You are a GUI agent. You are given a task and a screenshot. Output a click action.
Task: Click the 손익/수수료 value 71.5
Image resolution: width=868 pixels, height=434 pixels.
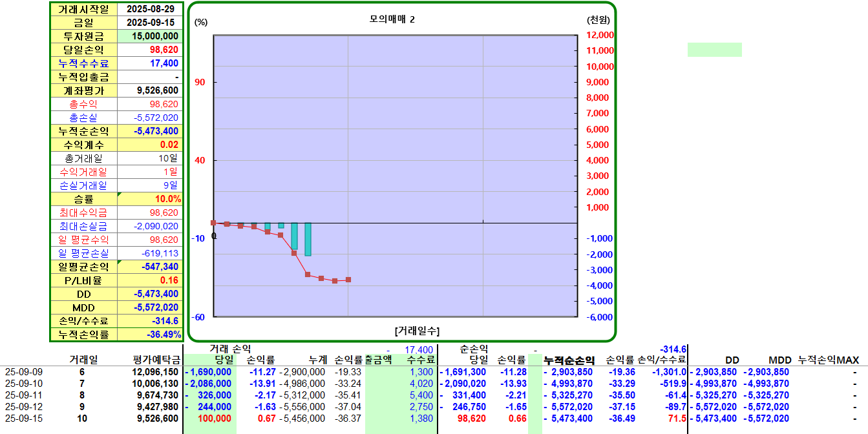click(x=678, y=418)
